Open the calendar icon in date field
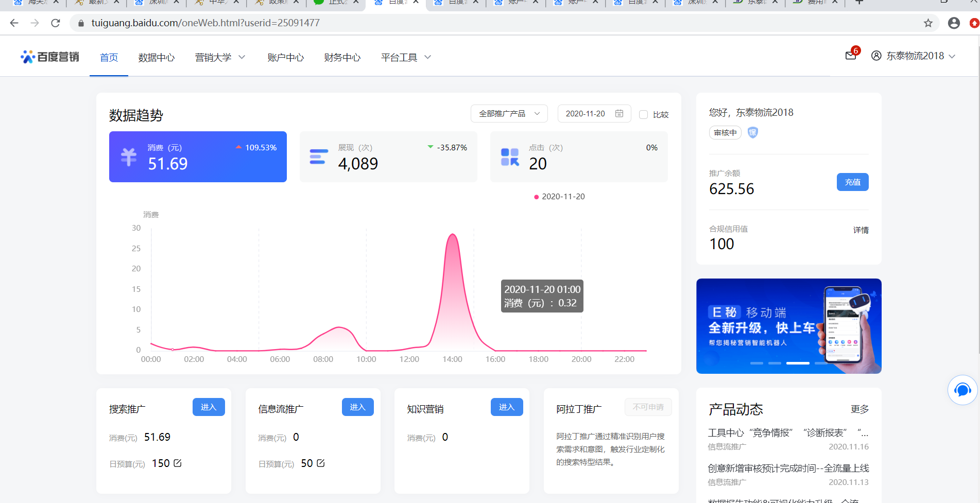This screenshot has height=503, width=980. point(620,113)
